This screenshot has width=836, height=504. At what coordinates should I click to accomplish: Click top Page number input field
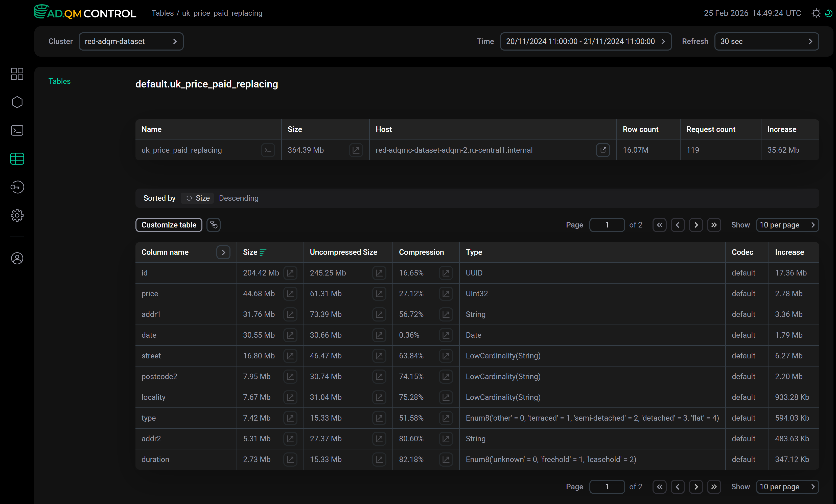(607, 225)
